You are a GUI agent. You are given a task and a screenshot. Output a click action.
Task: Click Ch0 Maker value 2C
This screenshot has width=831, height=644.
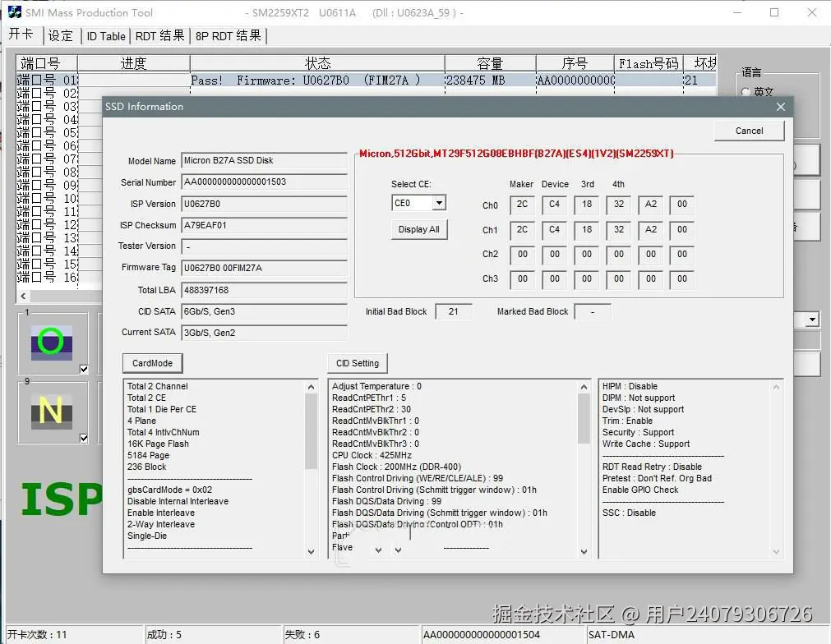[x=522, y=205]
